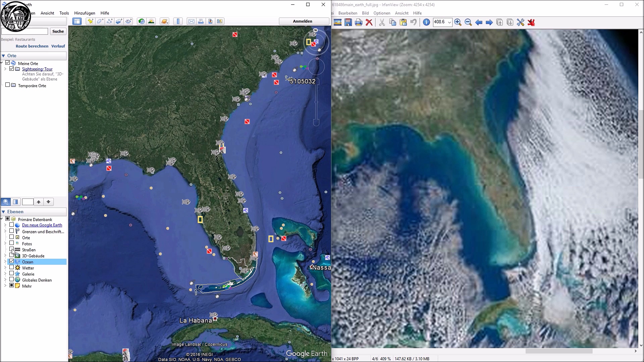This screenshot has width=644, height=362.
Task: Click the add placemark pushpin icon
Action: pyautogui.click(x=90, y=21)
